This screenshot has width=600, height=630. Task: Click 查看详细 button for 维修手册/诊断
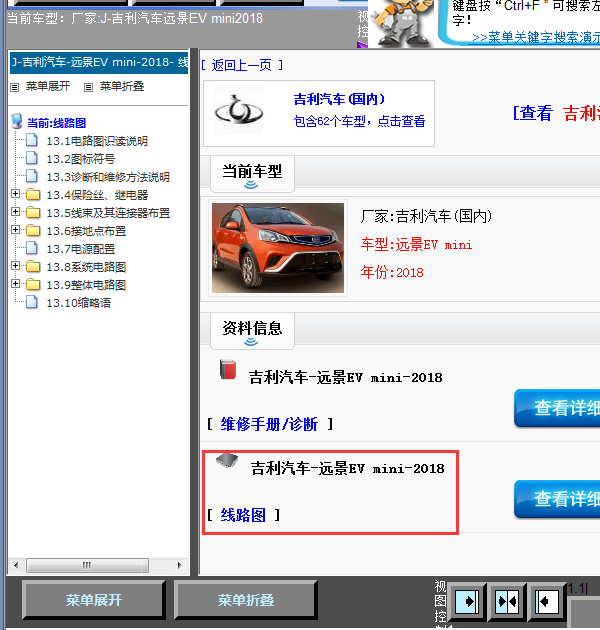557,408
